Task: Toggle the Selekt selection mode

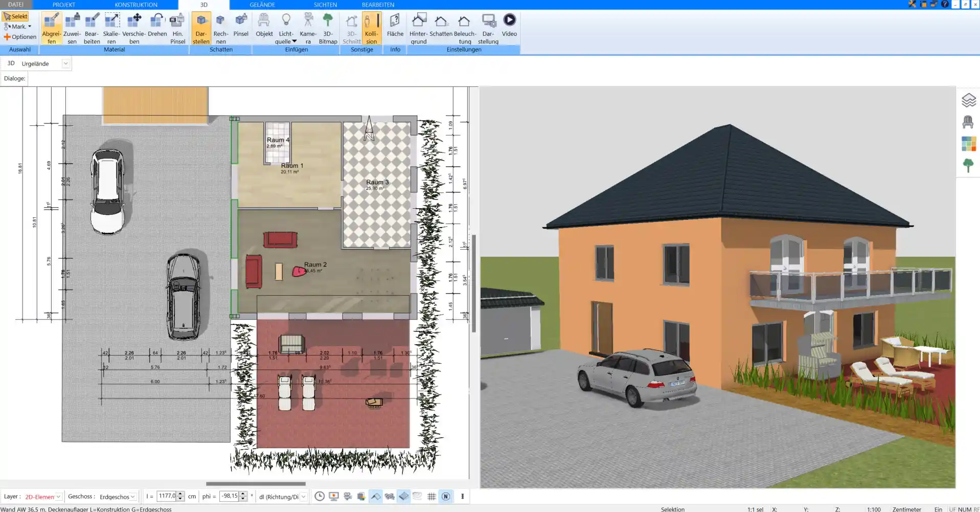Action: pyautogui.click(x=15, y=16)
